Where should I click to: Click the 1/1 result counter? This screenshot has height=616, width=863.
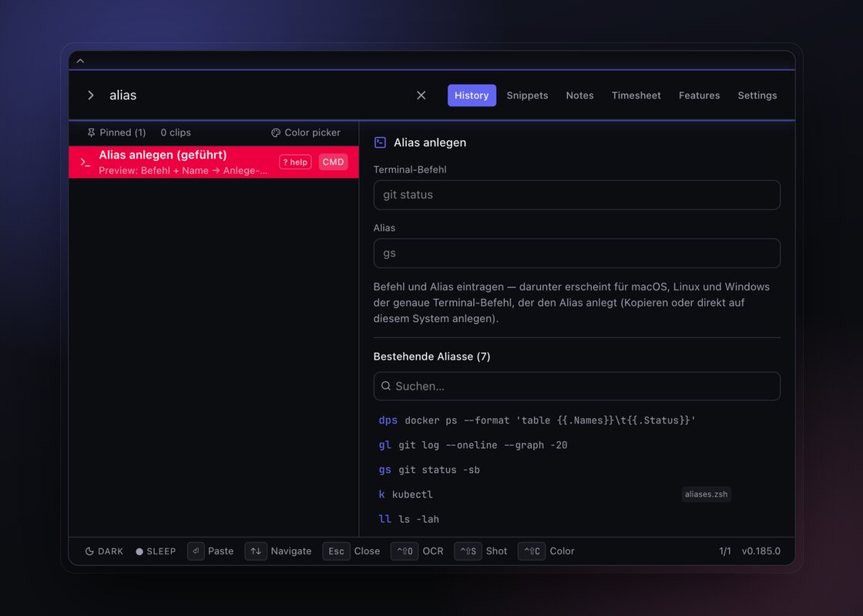tap(725, 551)
